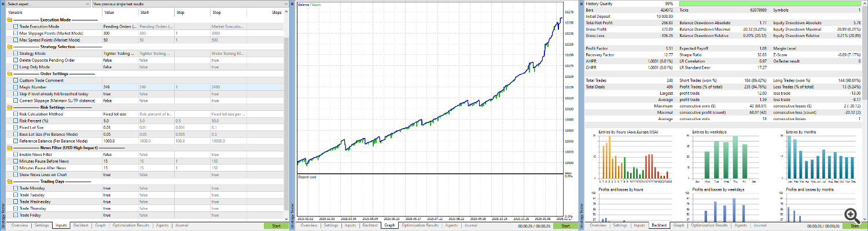Open Skip if level already hit true value
This screenshot has height=231, width=868.
coord(119,94)
